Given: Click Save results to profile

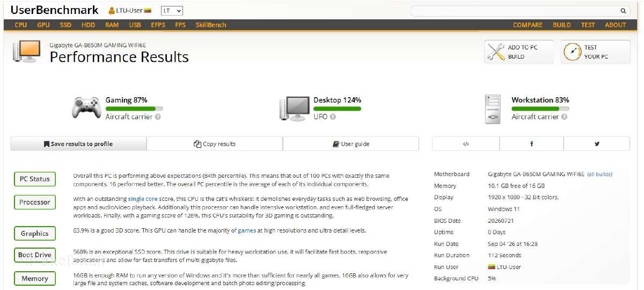Looking at the screenshot, I should click(x=78, y=144).
